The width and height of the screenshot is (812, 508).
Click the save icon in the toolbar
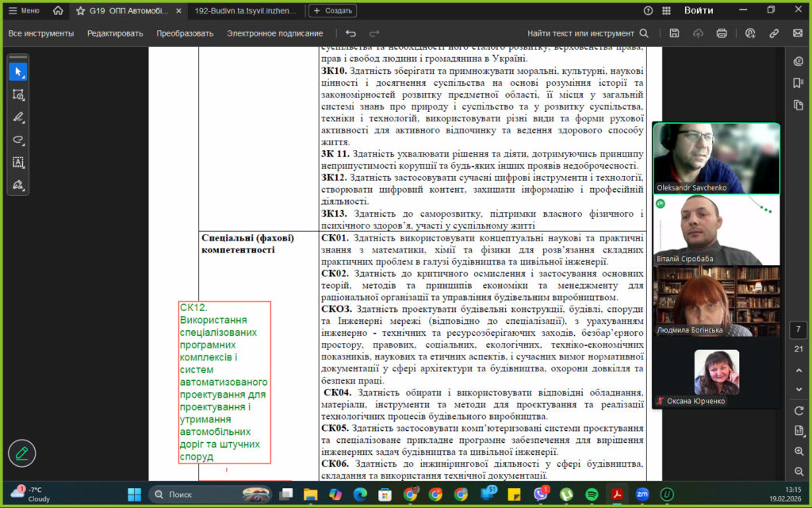click(x=674, y=33)
